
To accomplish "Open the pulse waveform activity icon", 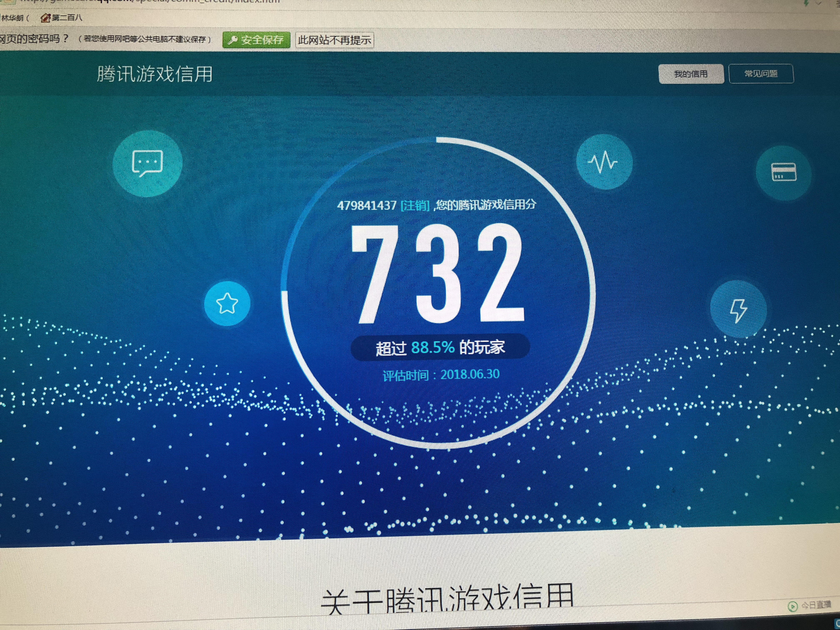I will [x=604, y=162].
